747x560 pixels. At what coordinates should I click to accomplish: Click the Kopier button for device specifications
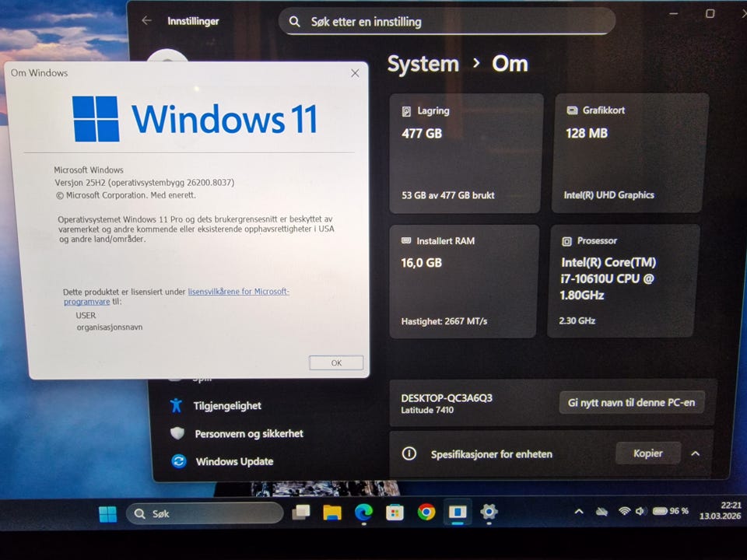pos(647,453)
